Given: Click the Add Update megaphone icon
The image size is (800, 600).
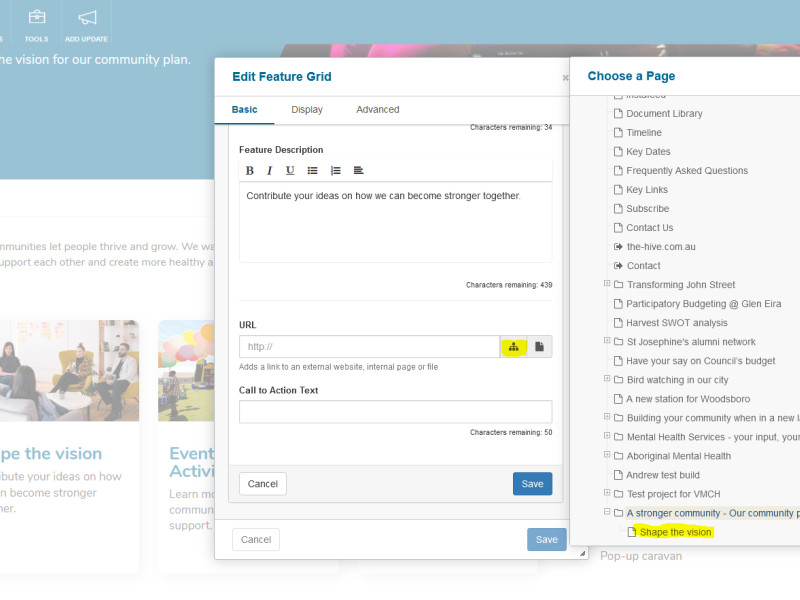Looking at the screenshot, I should coord(87,24).
